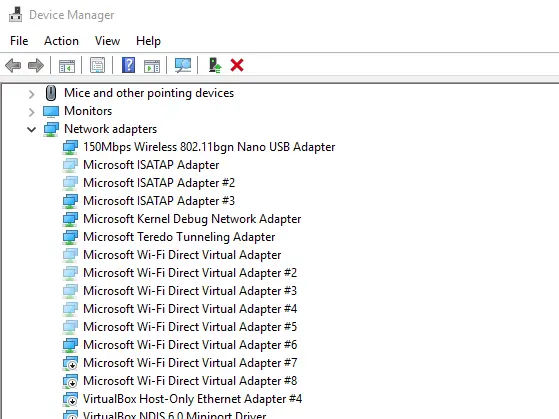Select Microsoft Teredo Tunneling Adapter text
This screenshot has height=419, width=559.
[179, 237]
